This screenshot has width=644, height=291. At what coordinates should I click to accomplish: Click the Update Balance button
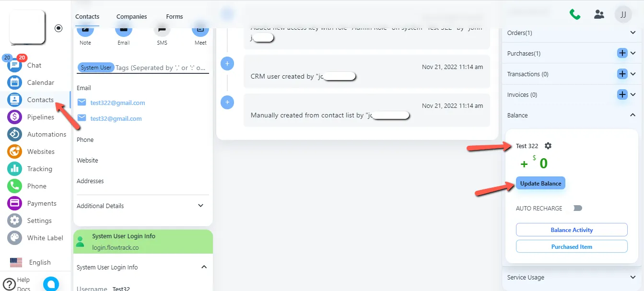[540, 184]
